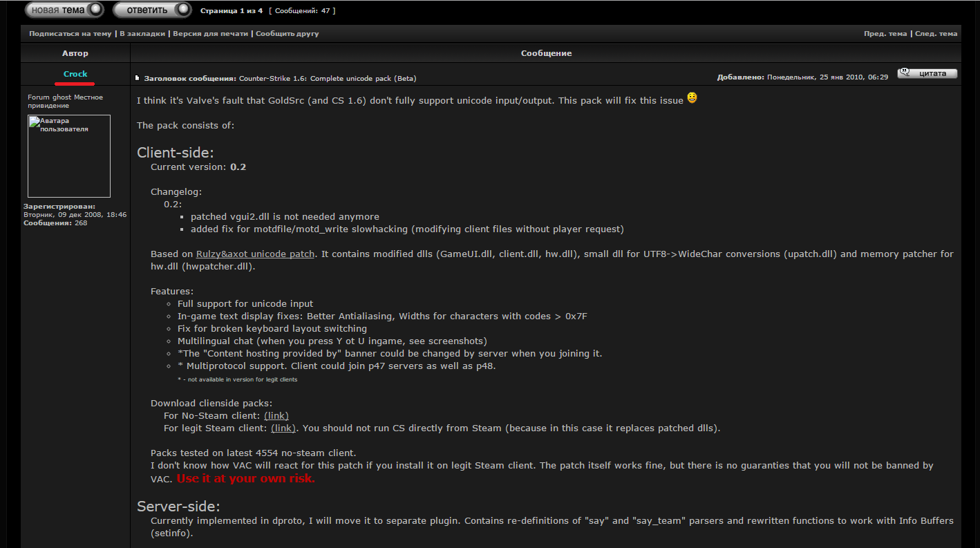Click the Сообщение column header
The height and width of the screenshot is (548, 980).
click(x=546, y=53)
